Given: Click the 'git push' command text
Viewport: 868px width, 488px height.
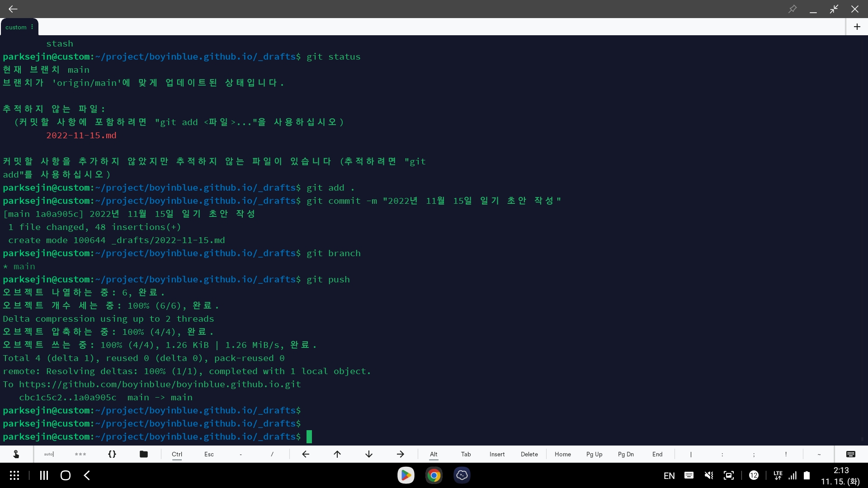Looking at the screenshot, I should [x=328, y=280].
